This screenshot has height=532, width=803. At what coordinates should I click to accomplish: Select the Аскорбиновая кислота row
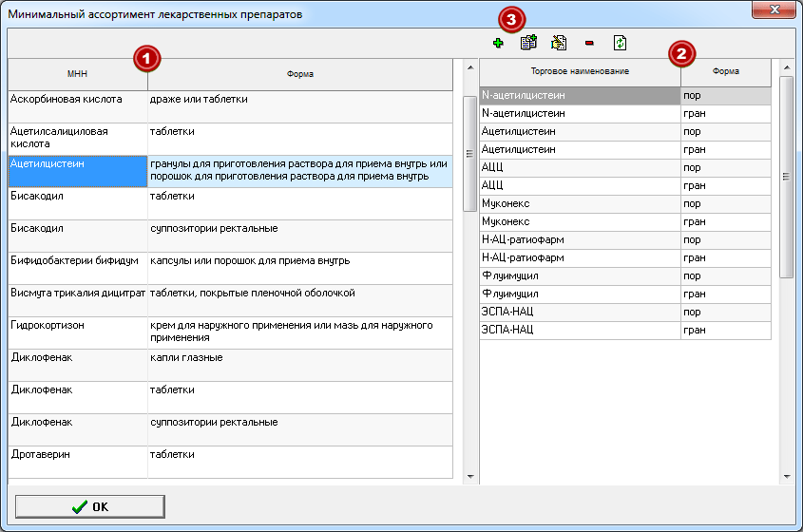click(x=231, y=106)
